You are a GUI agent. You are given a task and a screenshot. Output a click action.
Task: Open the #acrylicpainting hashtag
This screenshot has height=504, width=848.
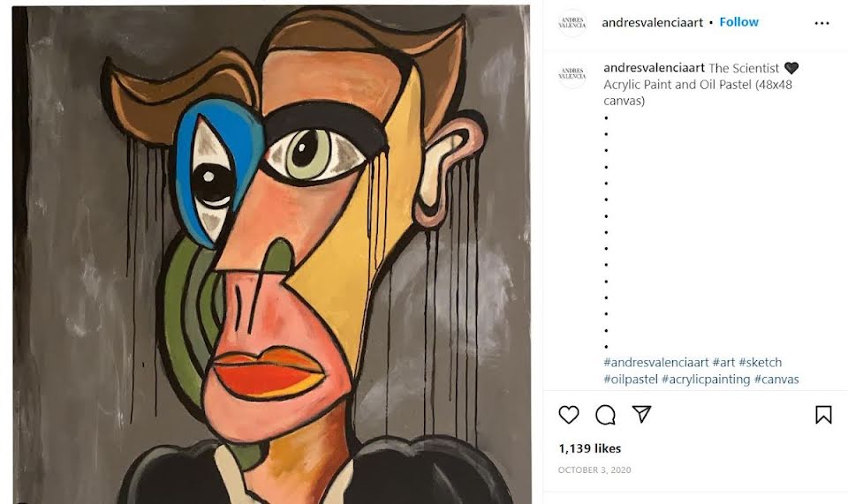coord(706,380)
